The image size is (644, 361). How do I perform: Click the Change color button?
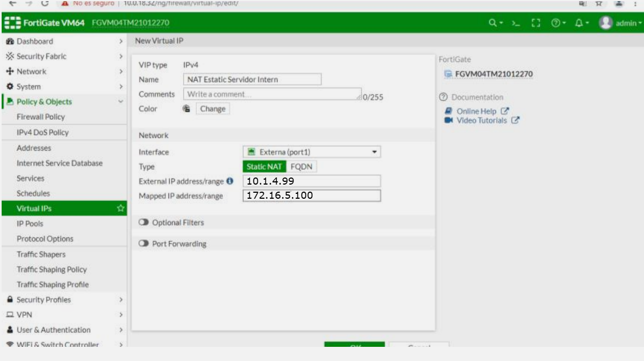(212, 109)
